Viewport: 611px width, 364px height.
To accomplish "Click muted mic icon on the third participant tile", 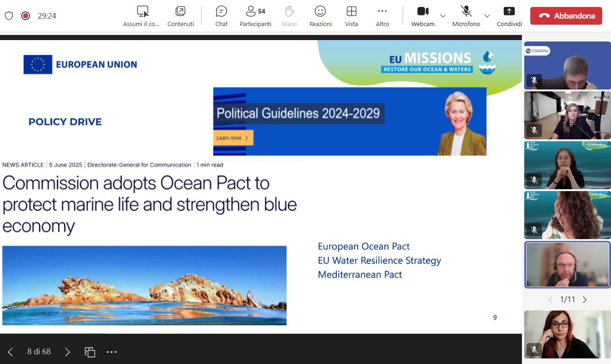I will pyautogui.click(x=535, y=180).
